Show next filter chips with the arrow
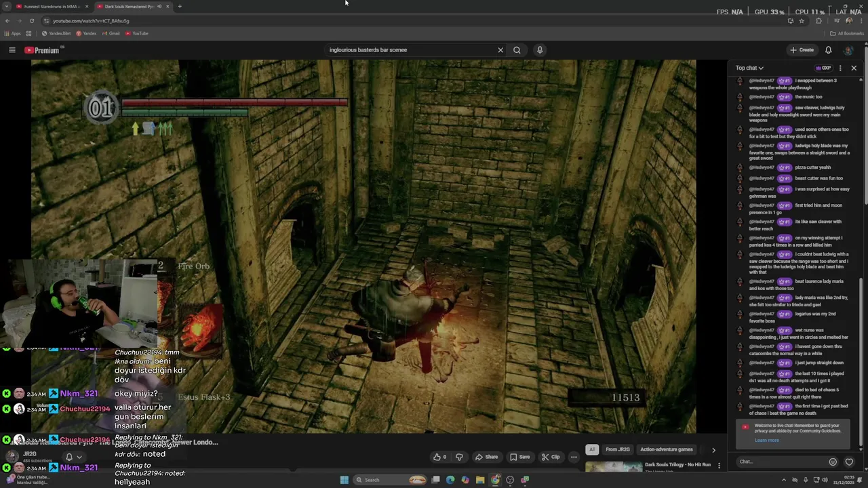 pos(713,449)
